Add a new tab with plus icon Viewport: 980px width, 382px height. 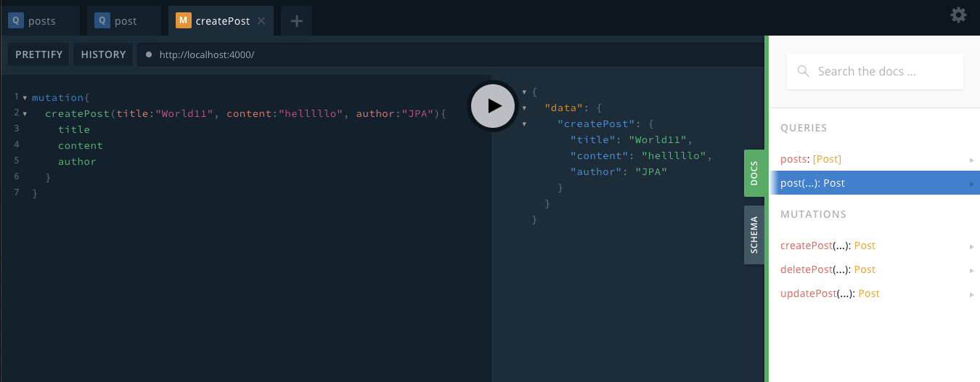(x=296, y=21)
